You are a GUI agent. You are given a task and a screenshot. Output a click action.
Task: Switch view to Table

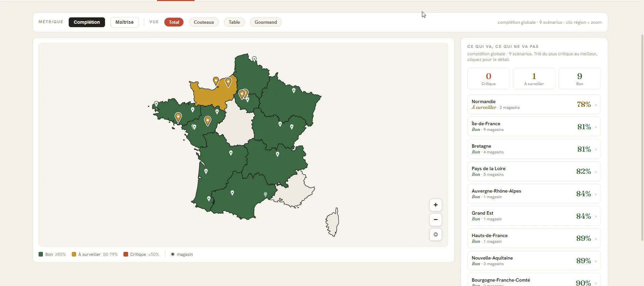point(234,22)
